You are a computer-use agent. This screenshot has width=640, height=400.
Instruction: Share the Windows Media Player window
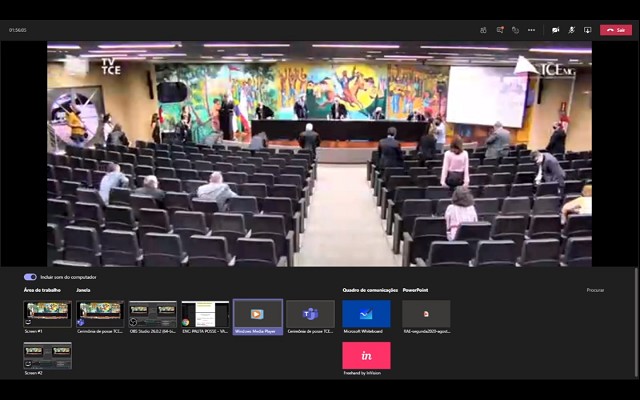257,314
